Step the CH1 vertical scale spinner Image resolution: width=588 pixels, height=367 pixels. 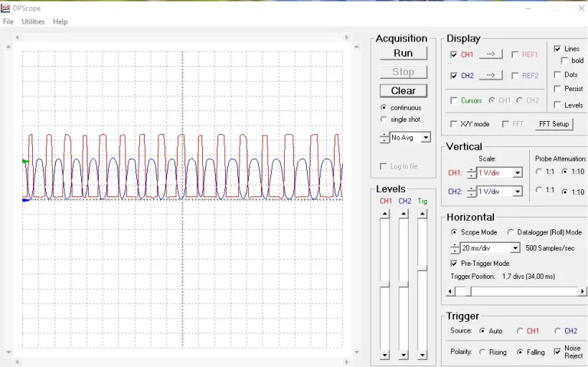[472, 172]
